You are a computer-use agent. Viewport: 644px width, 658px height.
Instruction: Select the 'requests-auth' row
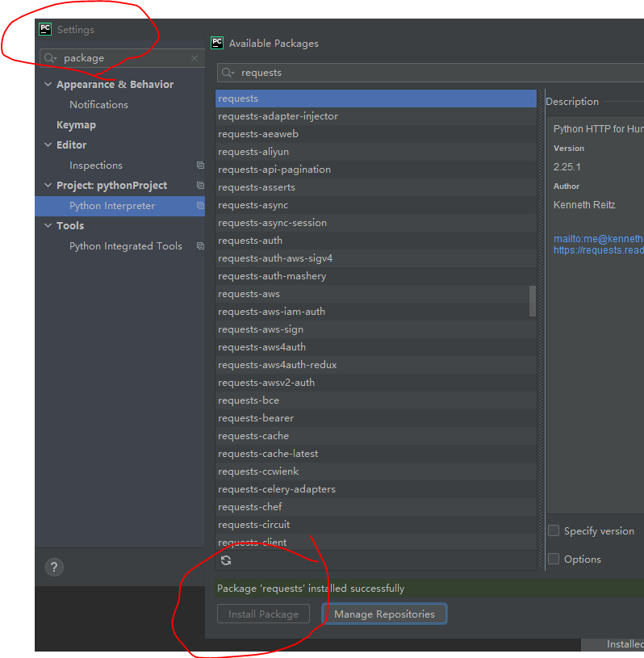[x=376, y=241]
